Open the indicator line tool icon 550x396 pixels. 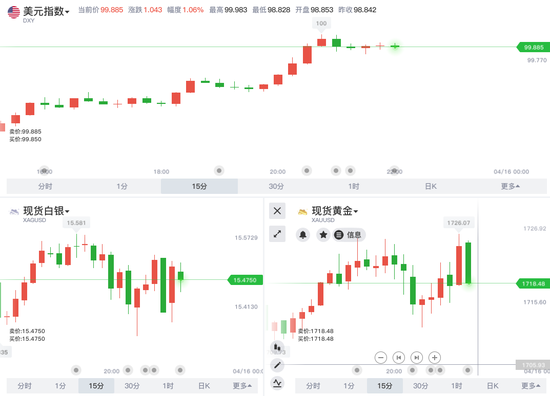tap(277, 383)
